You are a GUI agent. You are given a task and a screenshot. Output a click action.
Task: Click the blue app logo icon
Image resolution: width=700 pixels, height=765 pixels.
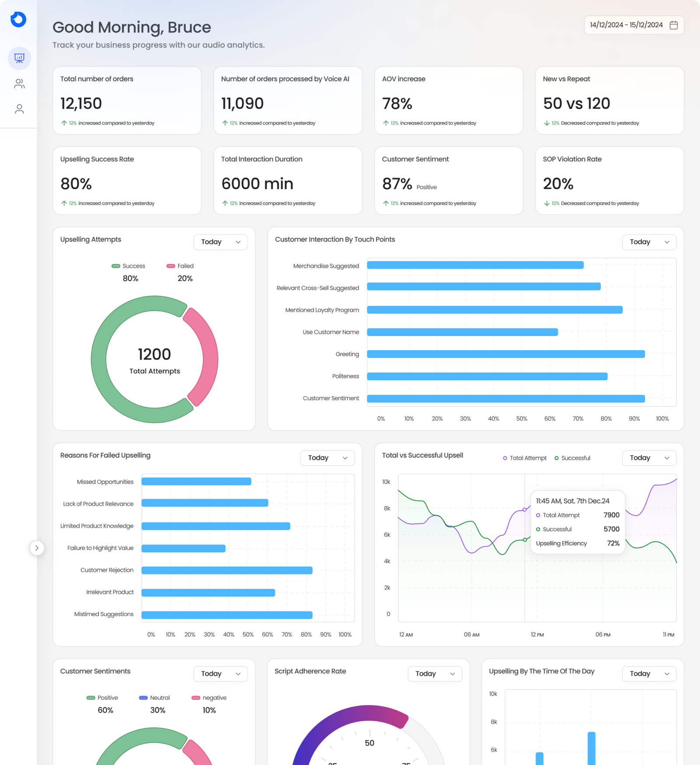pos(18,19)
